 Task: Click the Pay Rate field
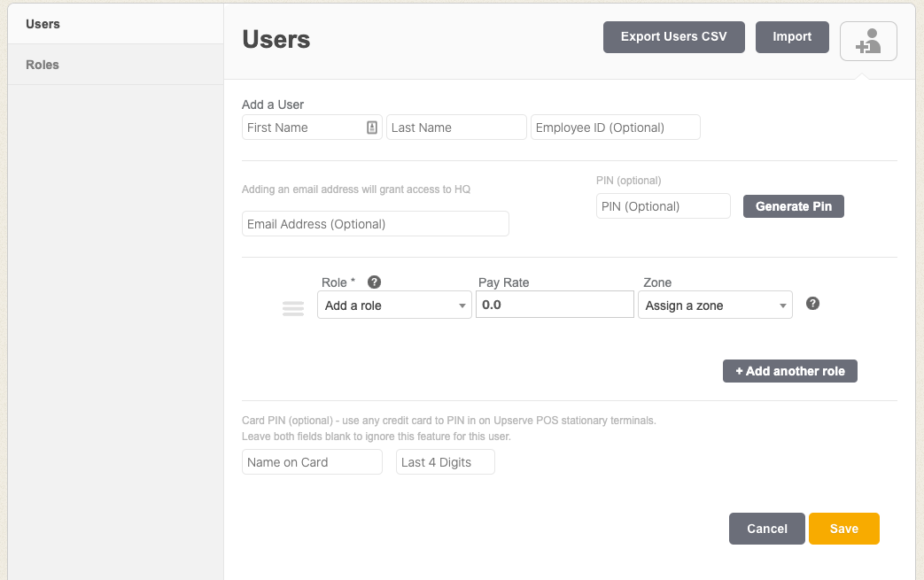click(x=554, y=304)
